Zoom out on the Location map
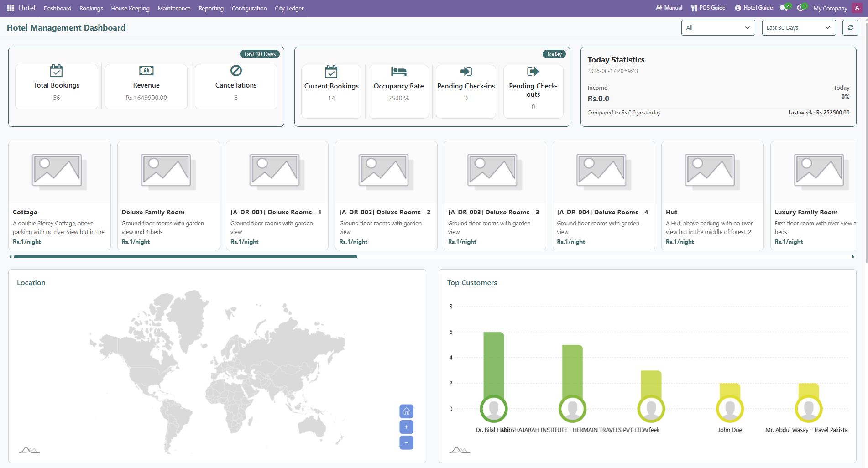The image size is (868, 468). (406, 442)
